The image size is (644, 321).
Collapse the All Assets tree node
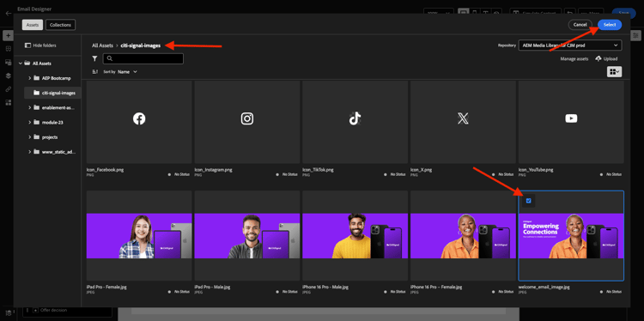tap(21, 64)
